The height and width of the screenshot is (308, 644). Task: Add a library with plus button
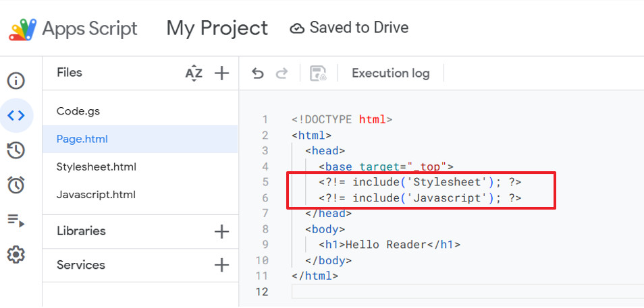[221, 232]
